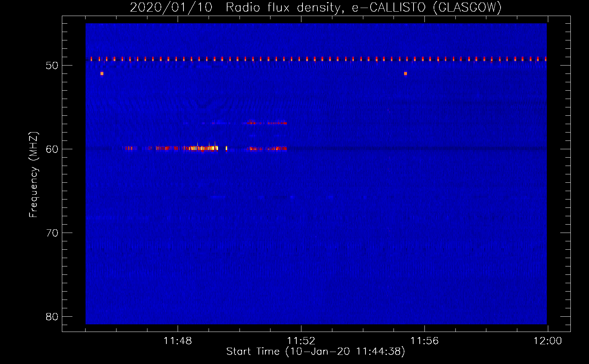589x364 pixels.
Task: Click the 80 frequency tick label
Action: pos(52,317)
